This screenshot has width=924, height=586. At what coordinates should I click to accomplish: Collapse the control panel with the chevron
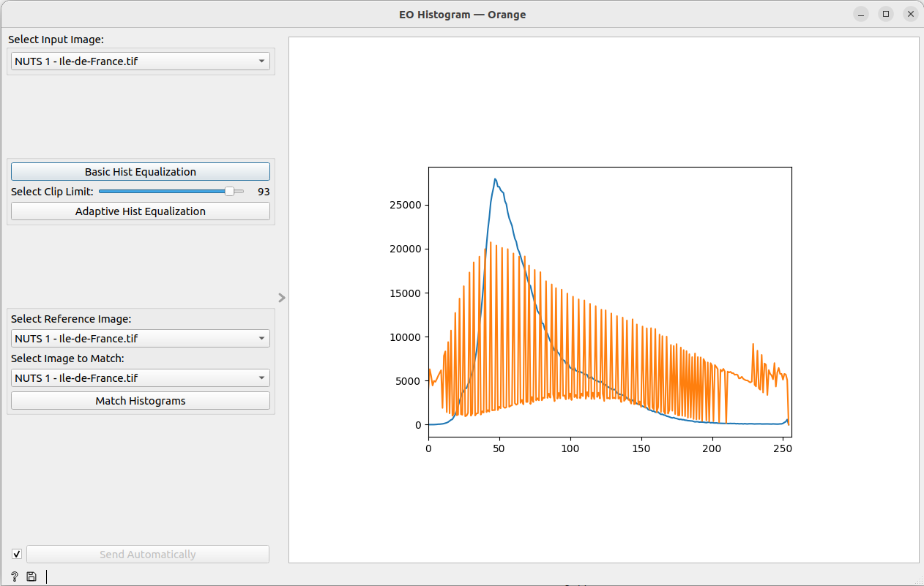pos(282,298)
